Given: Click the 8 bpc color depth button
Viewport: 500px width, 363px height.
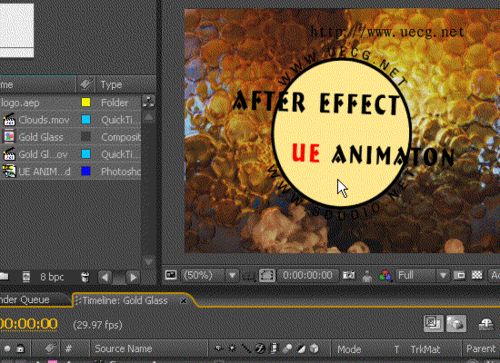Looking at the screenshot, I should (x=52, y=277).
